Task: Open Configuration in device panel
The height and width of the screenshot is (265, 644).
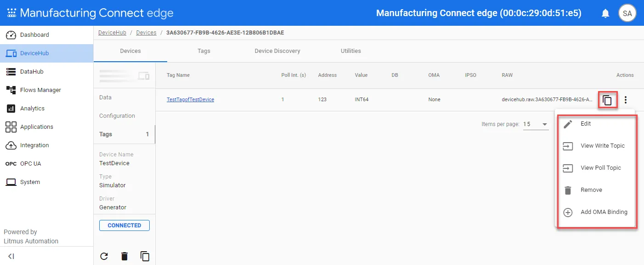Action: point(124,116)
